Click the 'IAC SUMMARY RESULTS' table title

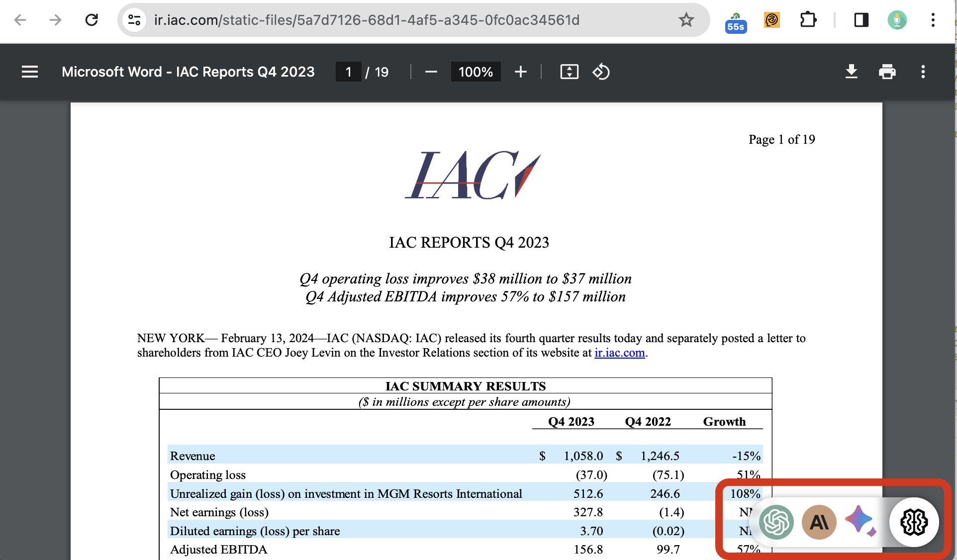pos(466,386)
